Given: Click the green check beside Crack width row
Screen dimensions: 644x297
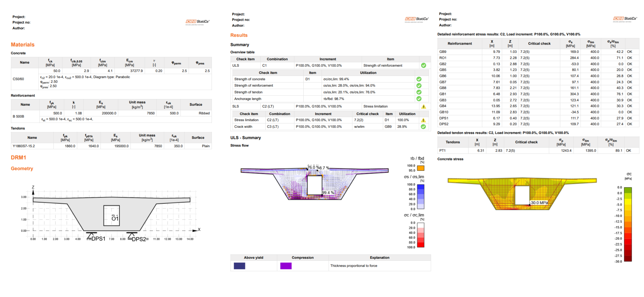Looking at the screenshot, I should tap(423, 127).
